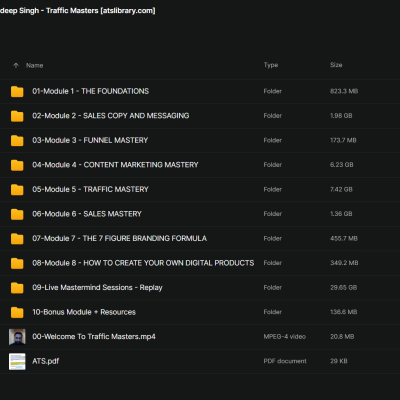The image size is (400, 400).
Task: Click folder icon for 02-Module 2 SALES COPY
Action: pyautogui.click(x=17, y=116)
